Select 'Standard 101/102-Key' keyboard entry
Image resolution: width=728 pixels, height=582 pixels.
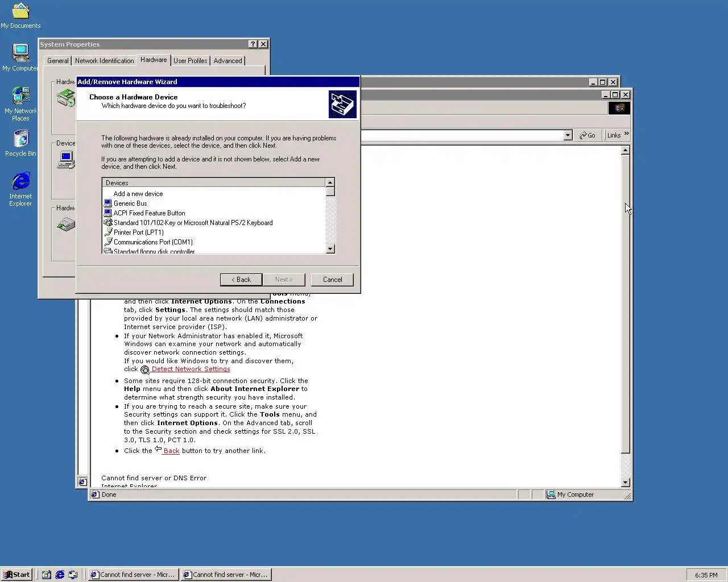point(193,223)
